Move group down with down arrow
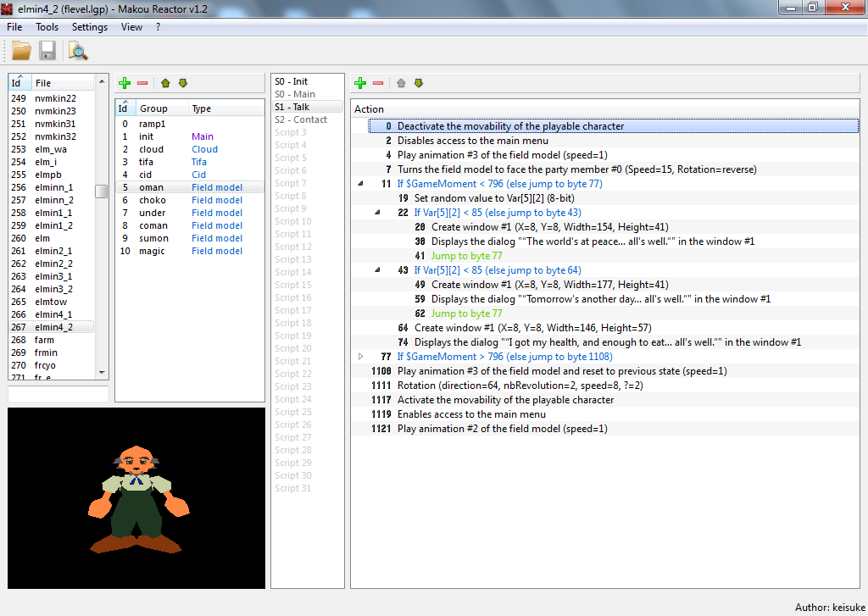Viewport: 868px width, 616px height. (x=182, y=83)
